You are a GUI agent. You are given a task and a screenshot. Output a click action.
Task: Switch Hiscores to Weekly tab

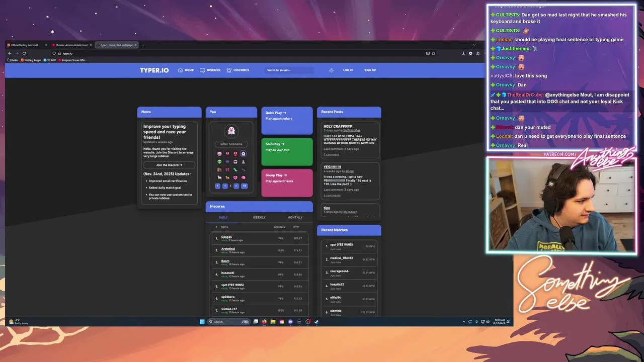(259, 218)
